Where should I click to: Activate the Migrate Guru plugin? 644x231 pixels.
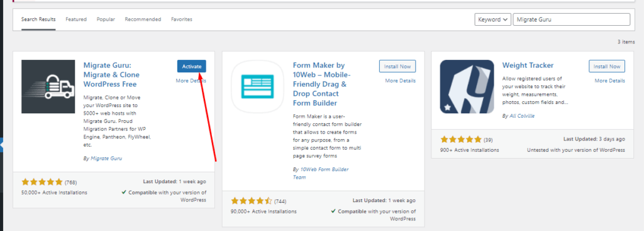(192, 66)
